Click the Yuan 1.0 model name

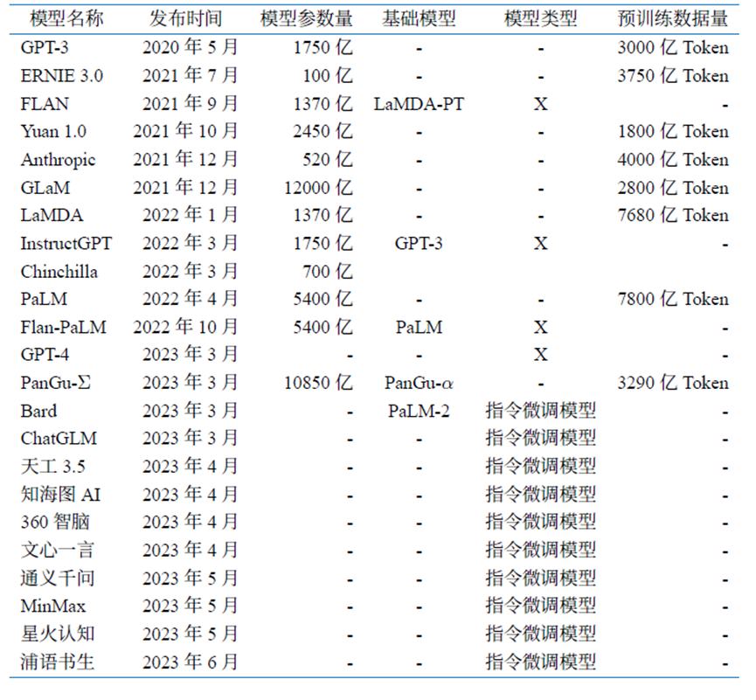click(53, 131)
